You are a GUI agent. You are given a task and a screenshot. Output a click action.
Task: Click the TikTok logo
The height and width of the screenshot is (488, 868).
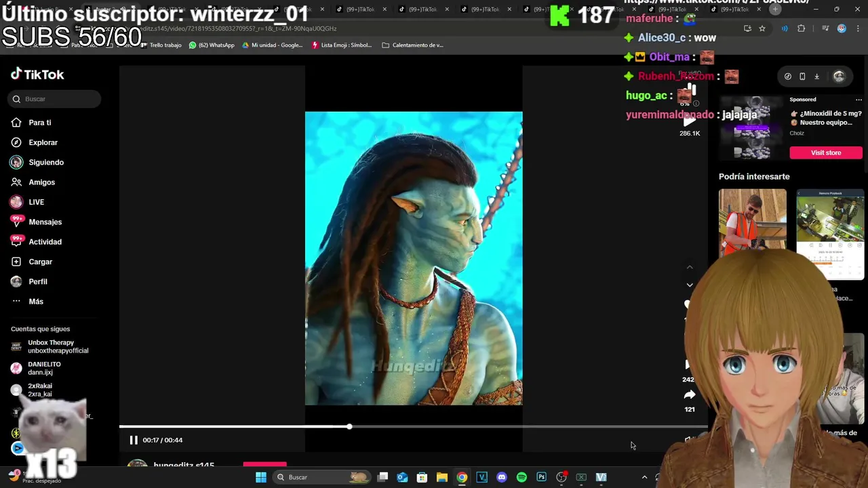[37, 75]
